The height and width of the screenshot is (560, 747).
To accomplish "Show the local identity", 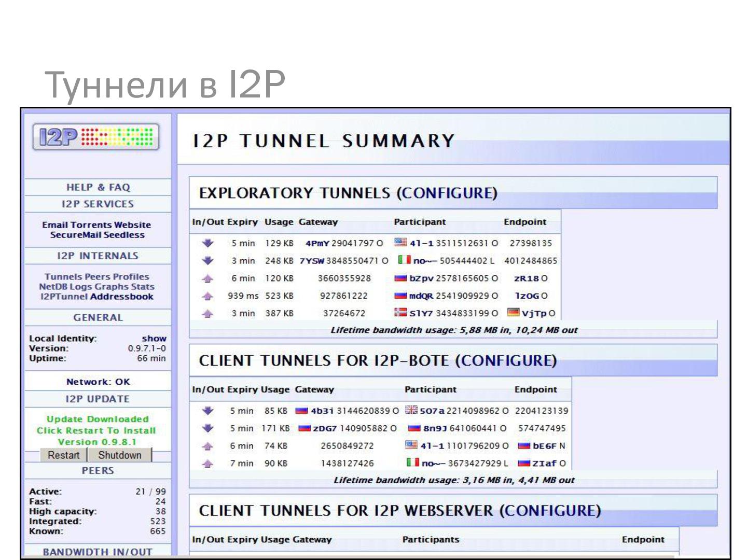I will (154, 338).
